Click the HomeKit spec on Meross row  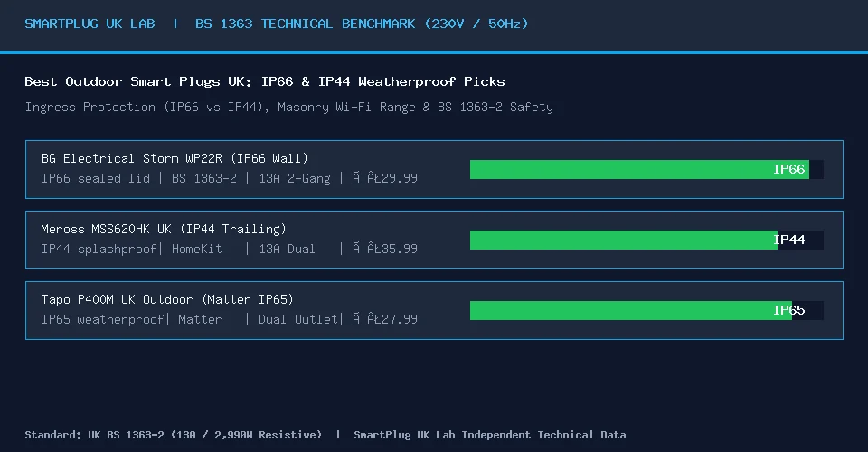coord(196,249)
